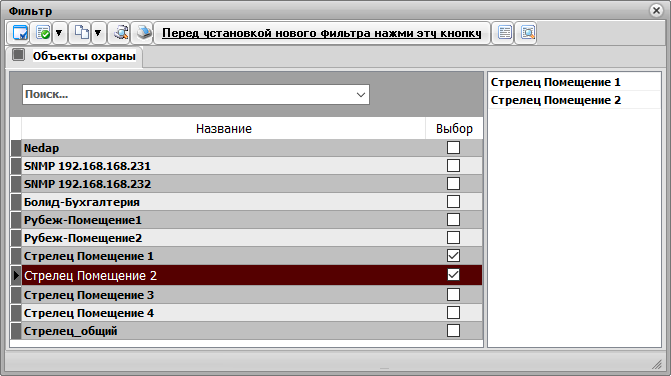Tick the checkbox for SNMP 192.168.168.232

tap(453, 184)
